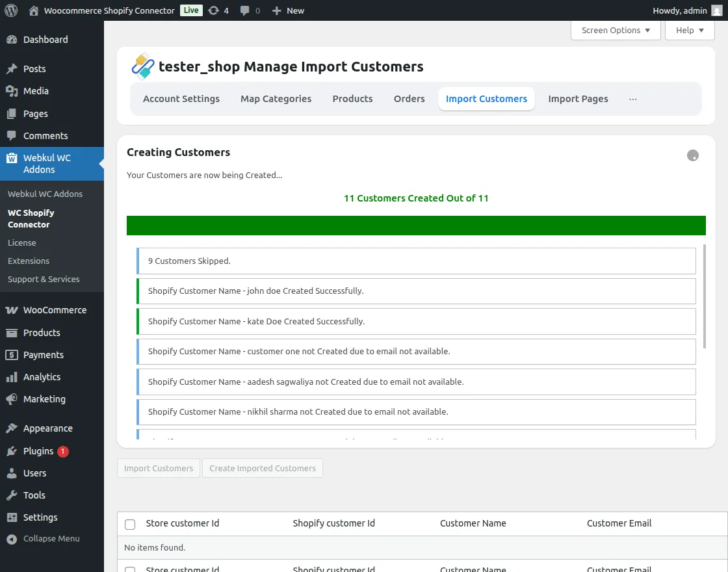Click the Analytics bar chart icon

click(12, 377)
